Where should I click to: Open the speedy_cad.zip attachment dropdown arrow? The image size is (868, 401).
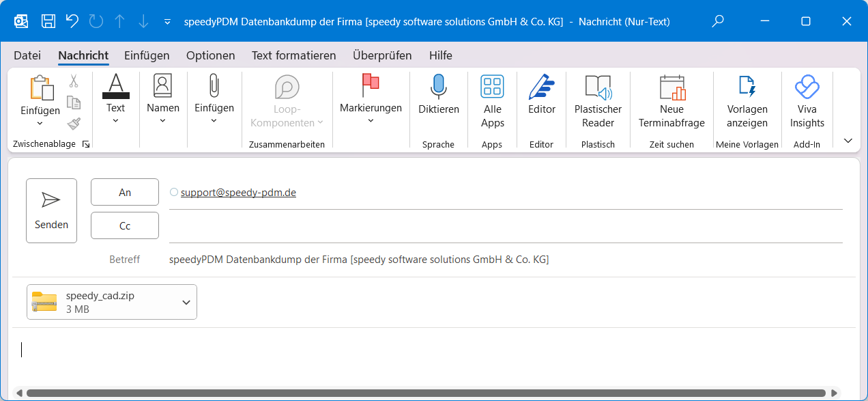186,303
